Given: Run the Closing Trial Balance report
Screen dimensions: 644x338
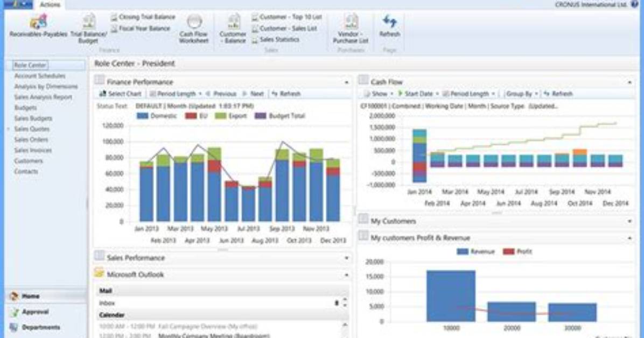Looking at the screenshot, I should pos(143,17).
